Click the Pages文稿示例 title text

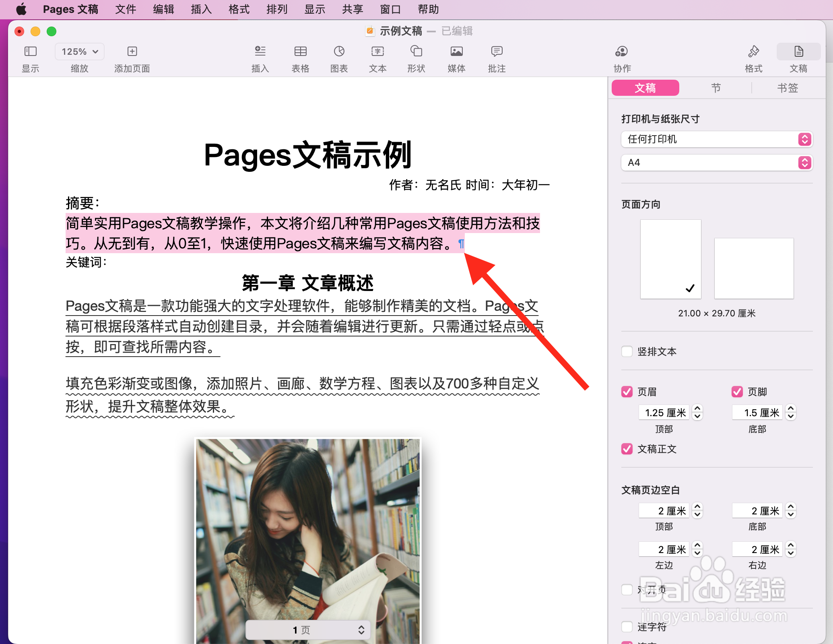point(307,155)
